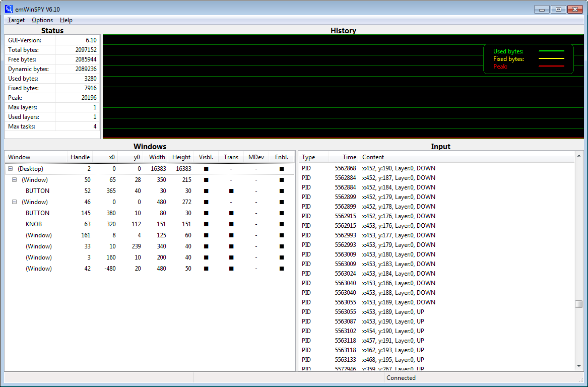
Task: Click the Width column header
Action: [157, 157]
